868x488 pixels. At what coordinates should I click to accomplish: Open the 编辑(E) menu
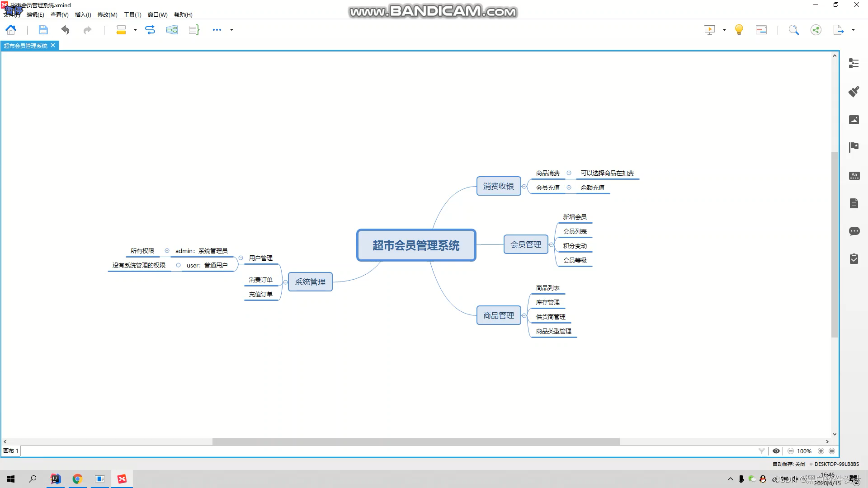click(x=35, y=14)
